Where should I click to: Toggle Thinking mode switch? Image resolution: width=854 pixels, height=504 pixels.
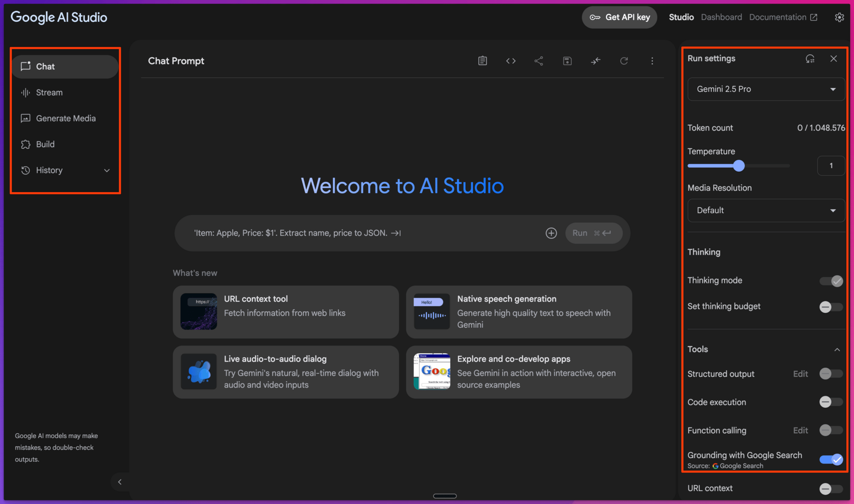click(831, 281)
